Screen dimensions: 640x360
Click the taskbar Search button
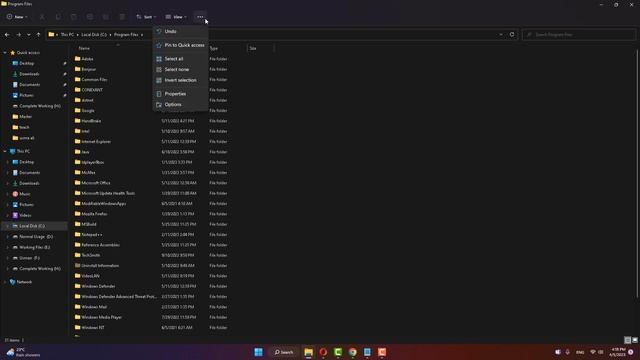tap(284, 352)
